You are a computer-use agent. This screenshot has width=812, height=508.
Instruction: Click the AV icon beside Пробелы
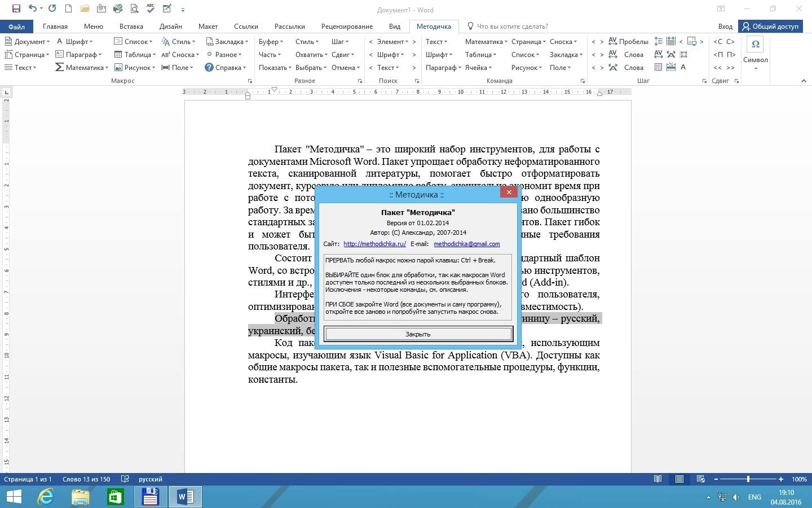click(x=612, y=41)
